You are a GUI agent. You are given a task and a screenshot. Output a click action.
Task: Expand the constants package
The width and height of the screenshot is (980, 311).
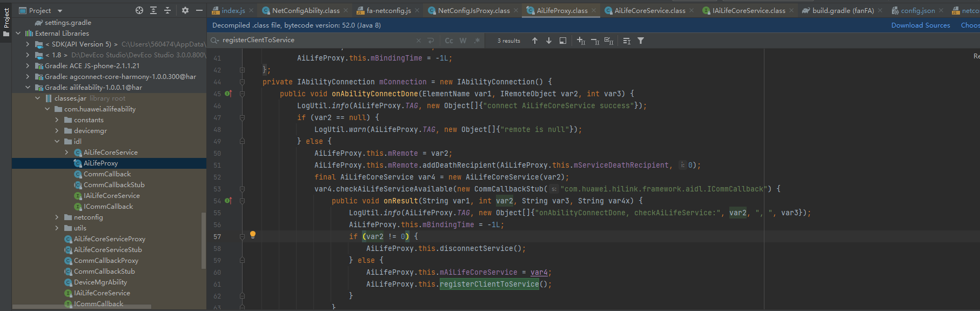[57, 120]
